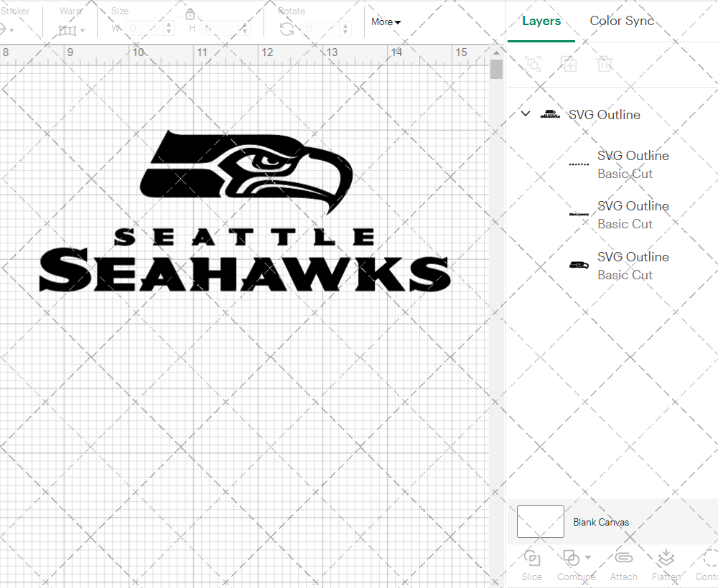Click the canvas vertical scrollbar
Screen dimensions: 718x588
point(495,68)
